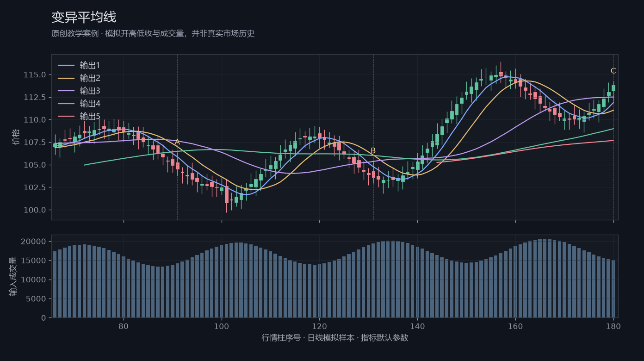The width and height of the screenshot is (644, 361).
Task: Select the 100.0 price tick label
Action: tap(35, 210)
